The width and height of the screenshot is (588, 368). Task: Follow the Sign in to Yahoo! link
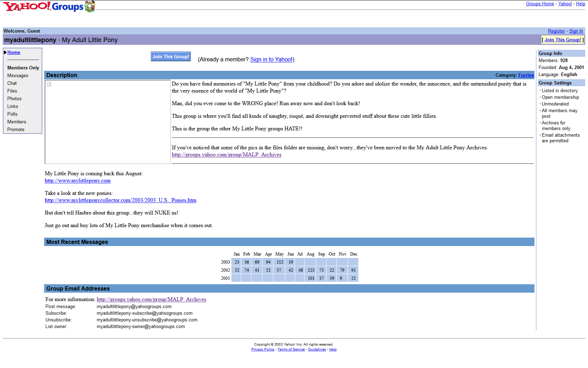(x=271, y=60)
